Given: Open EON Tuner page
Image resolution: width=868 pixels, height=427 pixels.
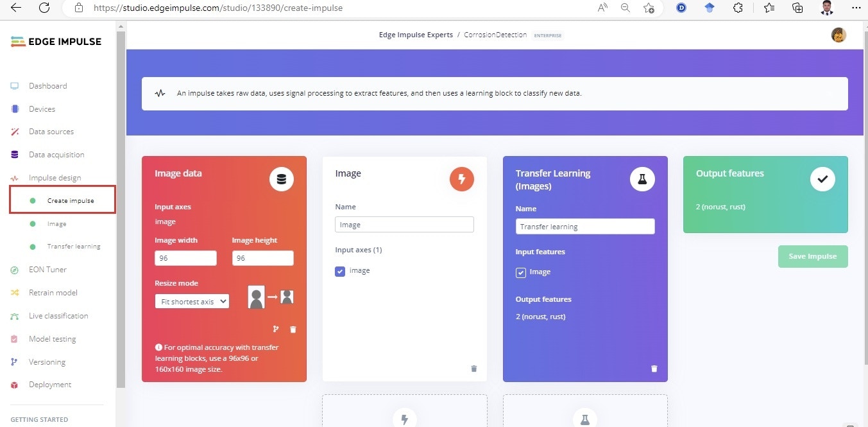Looking at the screenshot, I should click(x=47, y=270).
